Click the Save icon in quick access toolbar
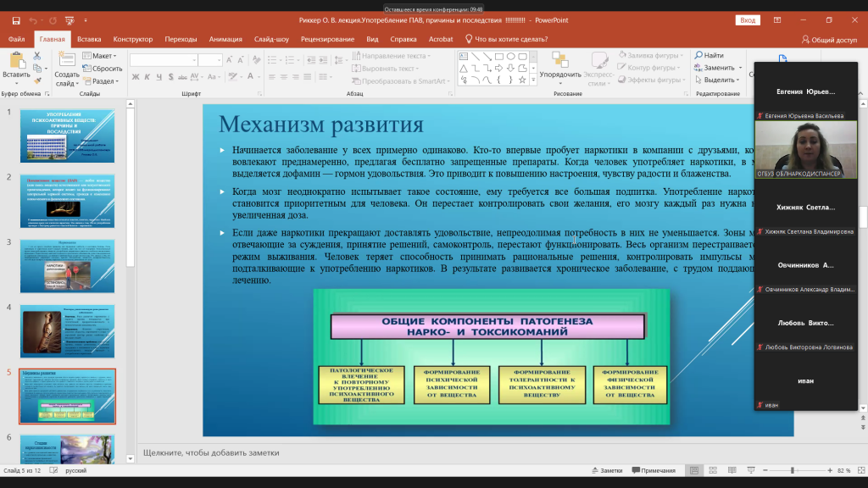 16,20
